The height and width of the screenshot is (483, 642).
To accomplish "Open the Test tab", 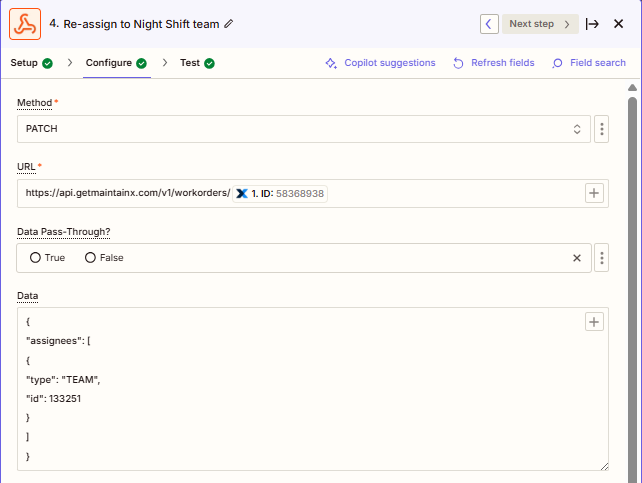I will 197,63.
